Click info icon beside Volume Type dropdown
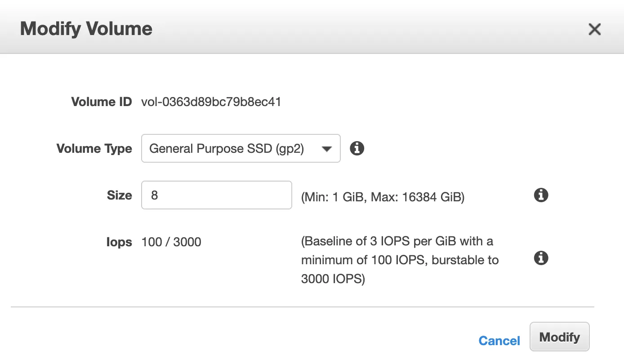Screen dimensions: 624x364 357,148
